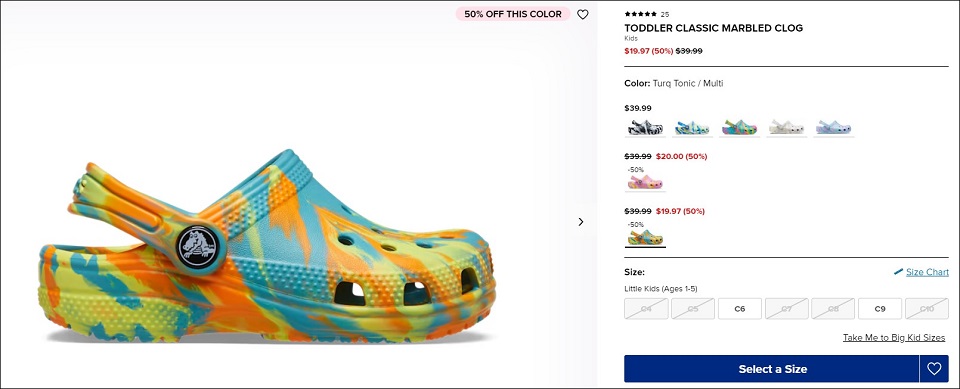Open the 25 reviews count

pos(665,14)
